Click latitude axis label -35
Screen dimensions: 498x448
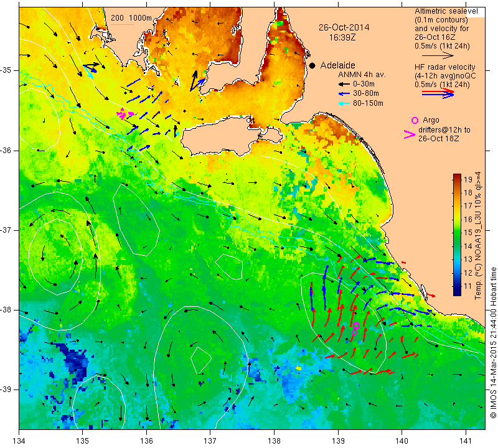point(6,70)
